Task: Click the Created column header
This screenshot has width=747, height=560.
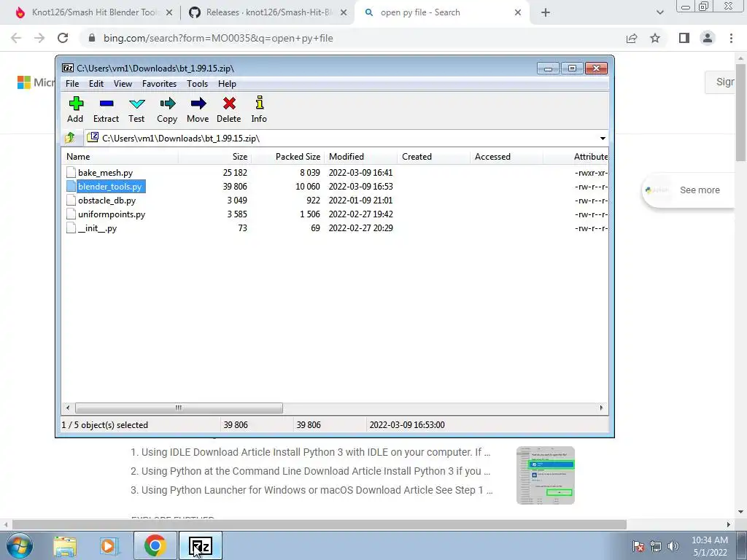Action: pyautogui.click(x=433, y=157)
